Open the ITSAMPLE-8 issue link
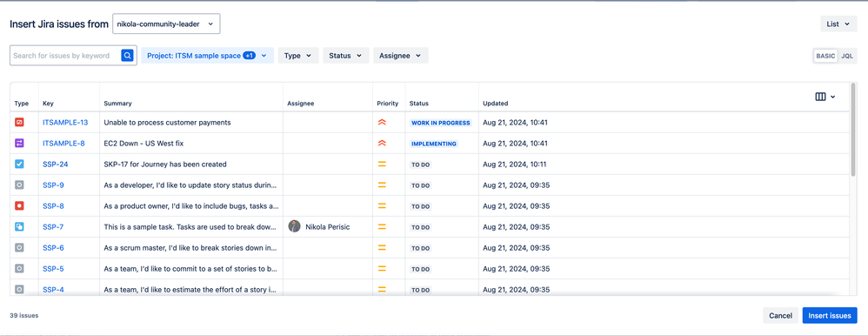Screen dimensions: 868x336 pyautogui.click(x=63, y=144)
